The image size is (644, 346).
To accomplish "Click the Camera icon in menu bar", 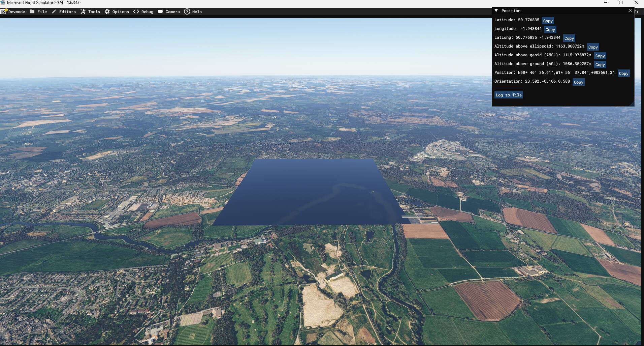I will (161, 11).
